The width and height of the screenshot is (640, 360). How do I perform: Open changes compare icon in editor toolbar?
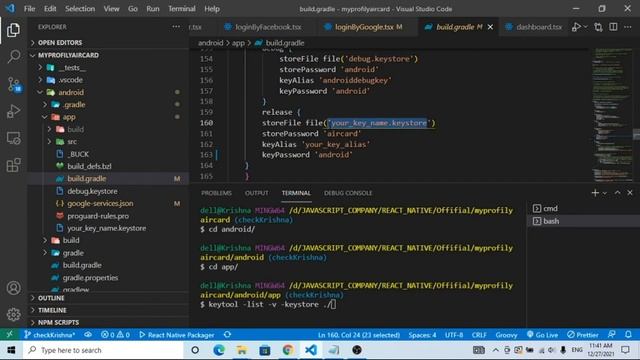pos(598,27)
